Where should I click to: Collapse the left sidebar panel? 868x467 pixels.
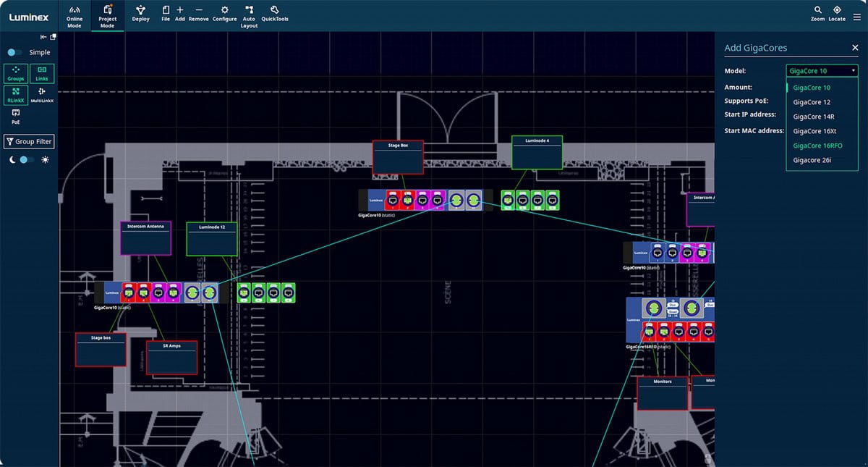pos(43,37)
